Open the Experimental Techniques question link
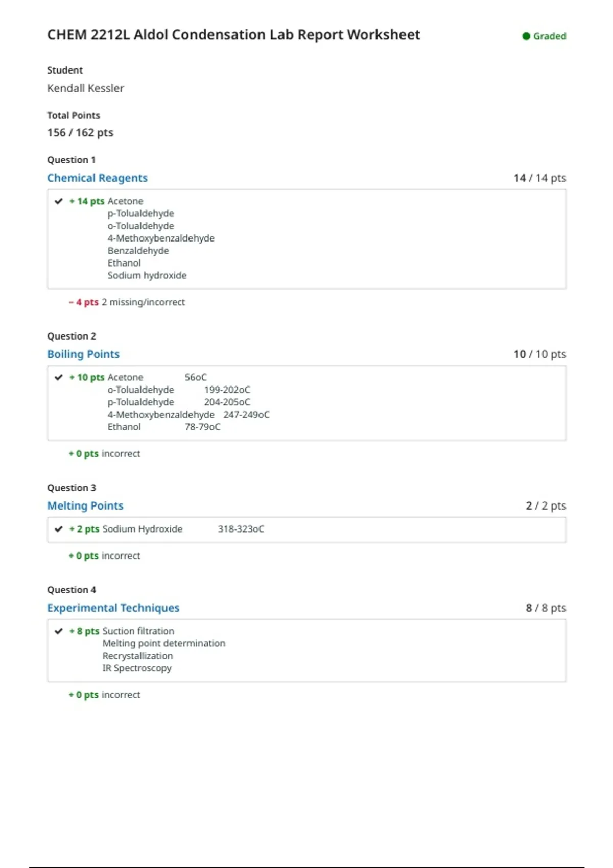This screenshot has height=868, width=613. coord(113,608)
